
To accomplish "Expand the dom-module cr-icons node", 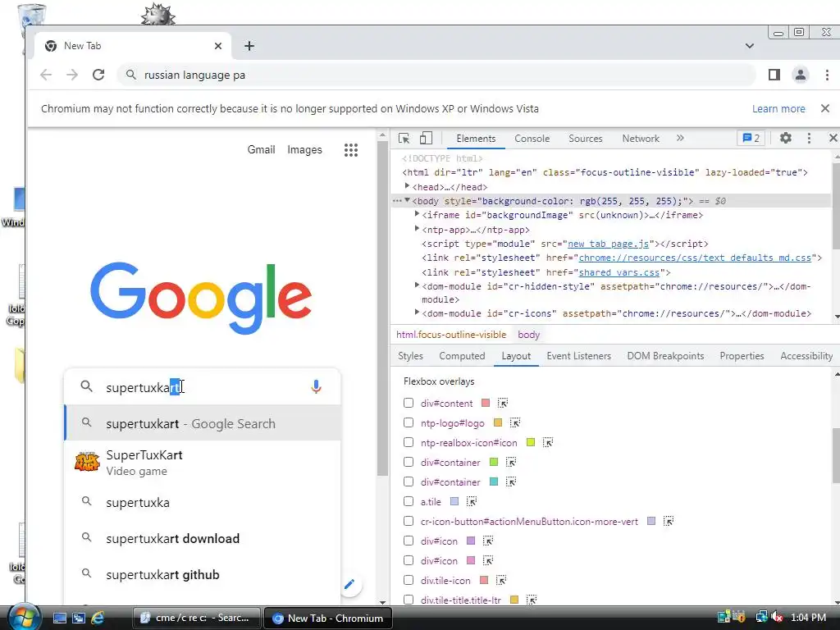I will tap(417, 313).
